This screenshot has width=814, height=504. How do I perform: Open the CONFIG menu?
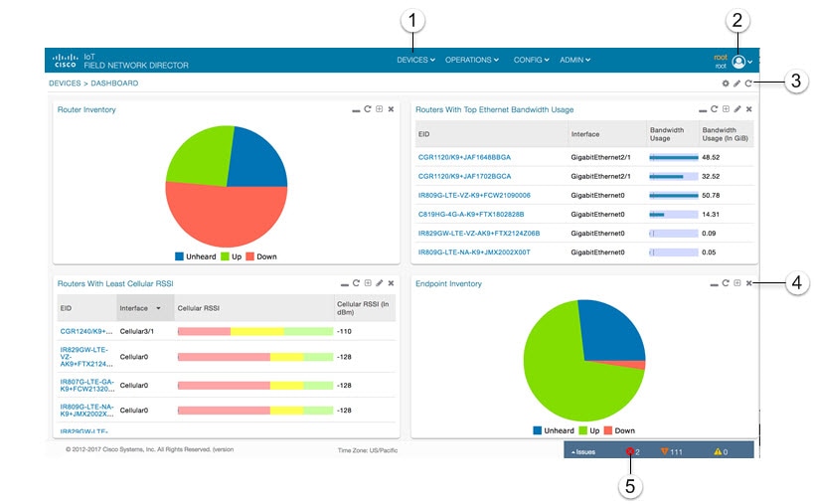tap(531, 60)
